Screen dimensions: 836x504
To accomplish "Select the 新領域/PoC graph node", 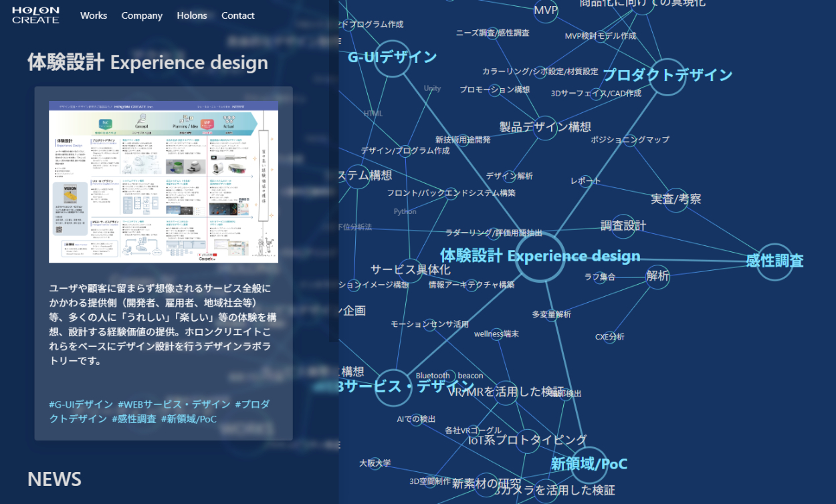I will pyautogui.click(x=589, y=464).
